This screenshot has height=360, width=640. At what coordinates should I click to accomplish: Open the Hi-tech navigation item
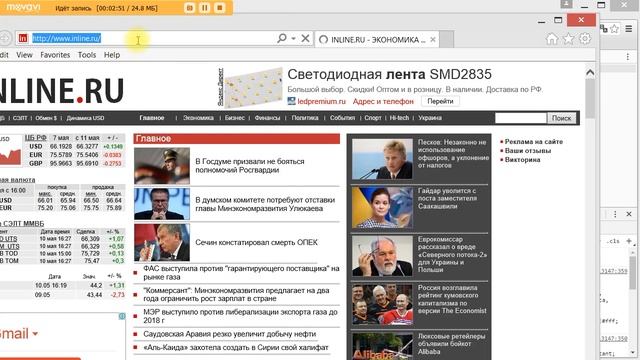click(399, 118)
